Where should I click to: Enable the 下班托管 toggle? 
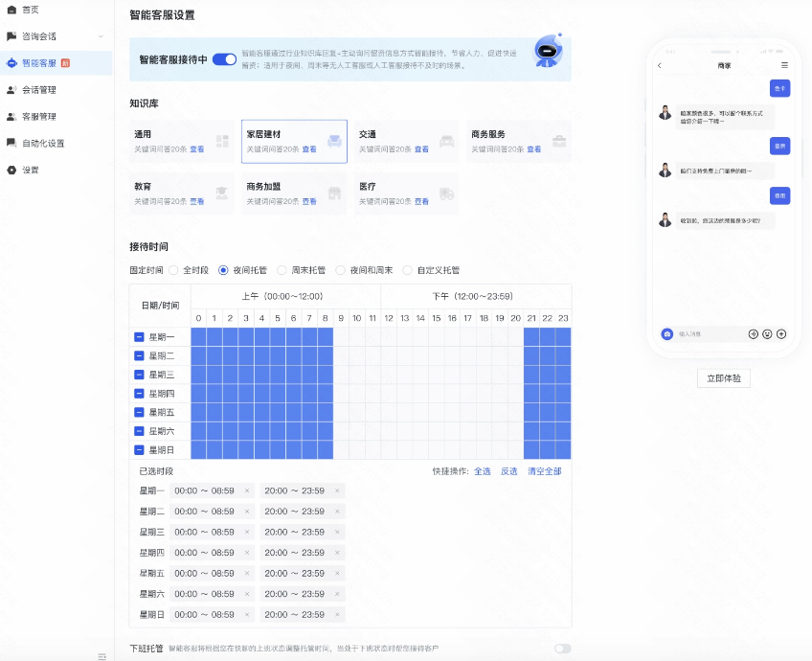pos(562,649)
